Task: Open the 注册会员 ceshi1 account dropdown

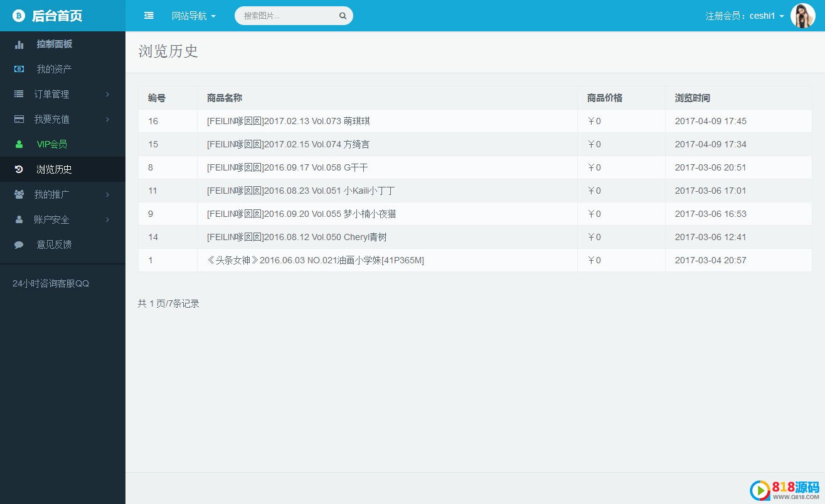Action: click(745, 16)
